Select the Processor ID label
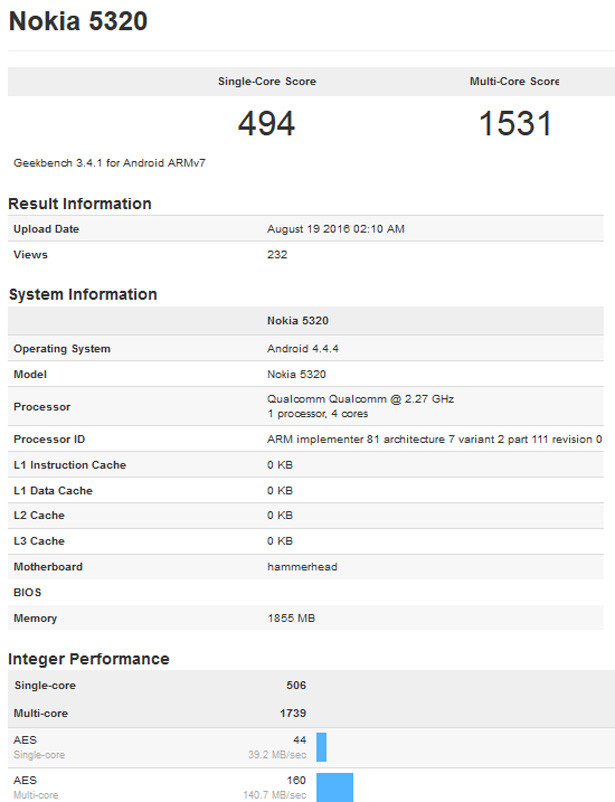615x802 pixels. coord(49,439)
